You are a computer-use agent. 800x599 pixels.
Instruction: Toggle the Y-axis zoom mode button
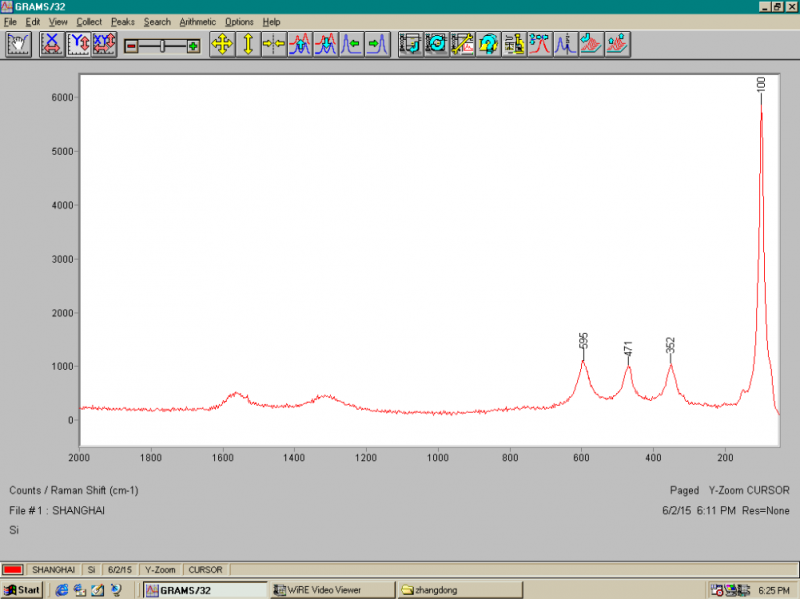pyautogui.click(x=78, y=45)
